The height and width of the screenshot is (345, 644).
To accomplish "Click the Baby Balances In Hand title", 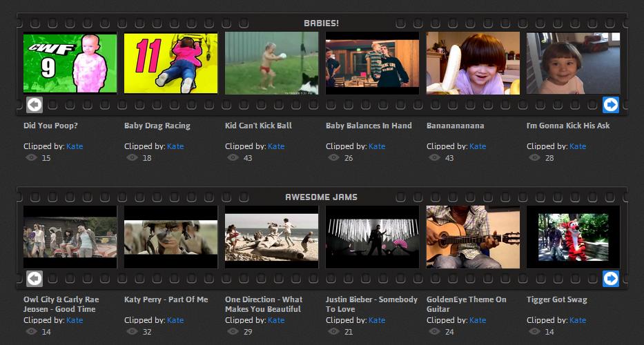I will (369, 126).
